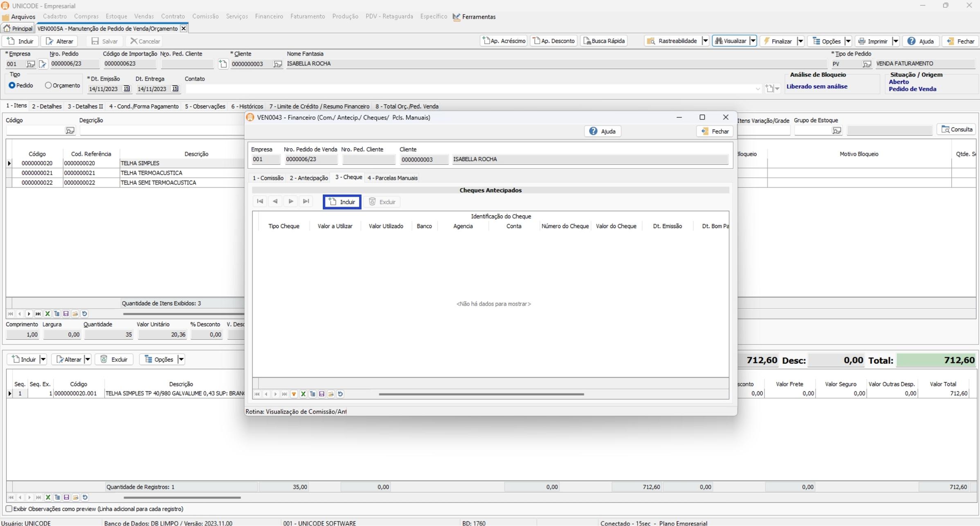Click the Ap. Desconto button
Image resolution: width=980 pixels, height=526 pixels.
tap(554, 41)
